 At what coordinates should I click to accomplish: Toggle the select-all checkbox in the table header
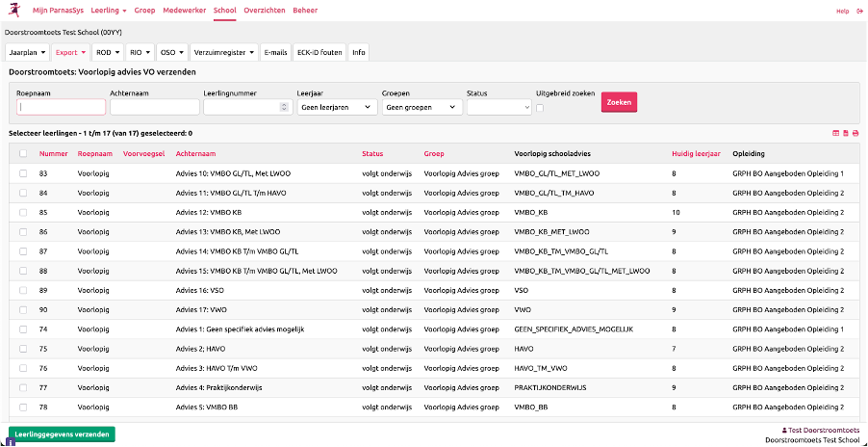(x=23, y=153)
